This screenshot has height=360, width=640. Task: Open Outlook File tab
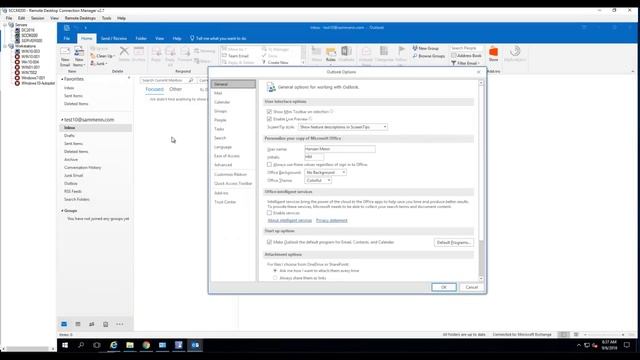pos(67,38)
